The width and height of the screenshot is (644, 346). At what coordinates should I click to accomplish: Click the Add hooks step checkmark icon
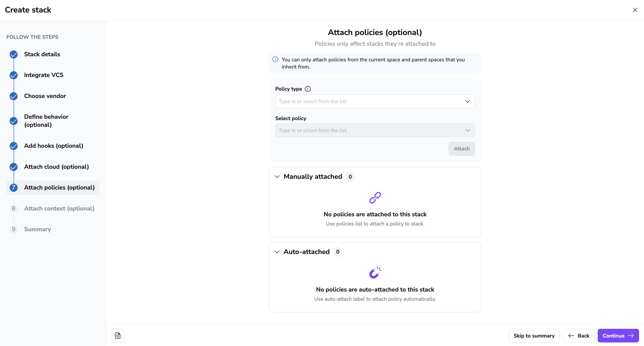pyautogui.click(x=14, y=146)
